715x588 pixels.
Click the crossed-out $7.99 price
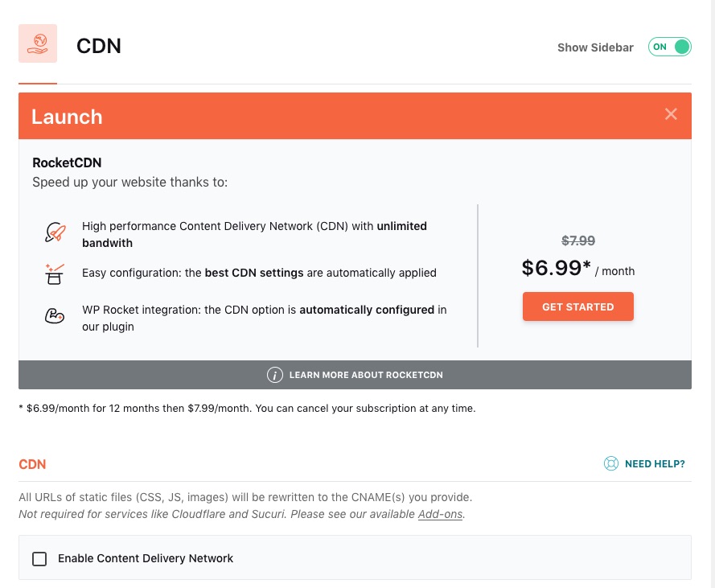point(578,241)
